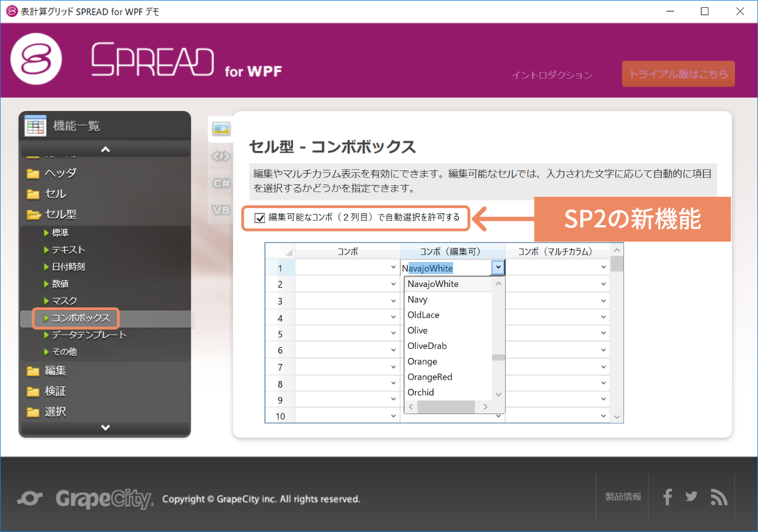Screen dimensions: 758x532
Task: Select the コンボボックス item
Action: point(77,318)
